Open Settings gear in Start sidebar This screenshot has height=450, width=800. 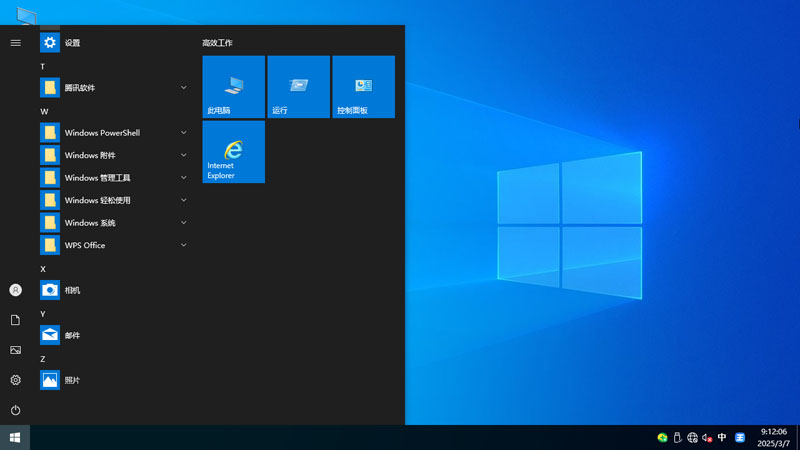click(x=15, y=380)
